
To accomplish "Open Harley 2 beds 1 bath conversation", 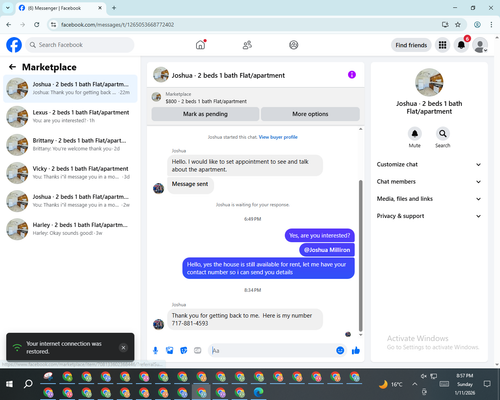I will 70,229.
